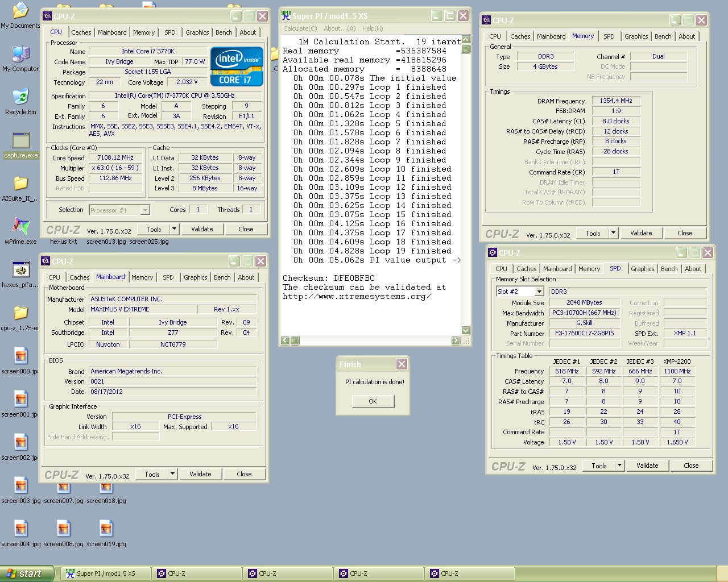Click Close button in SPD window
Image resolution: width=728 pixels, height=582 pixels.
[x=691, y=465]
